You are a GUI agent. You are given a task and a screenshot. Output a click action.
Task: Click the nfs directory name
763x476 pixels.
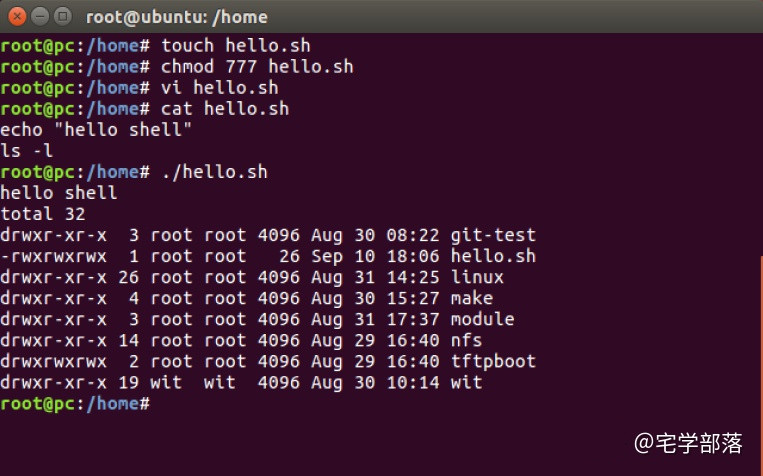466,340
